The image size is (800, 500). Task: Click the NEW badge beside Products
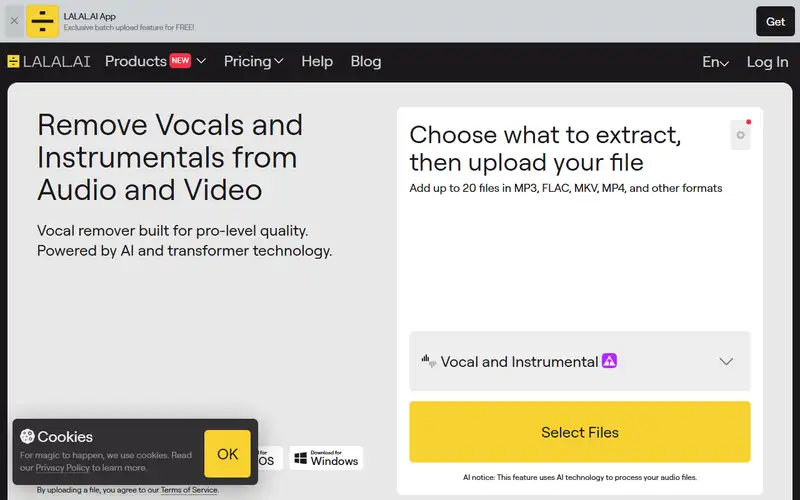[x=180, y=61]
